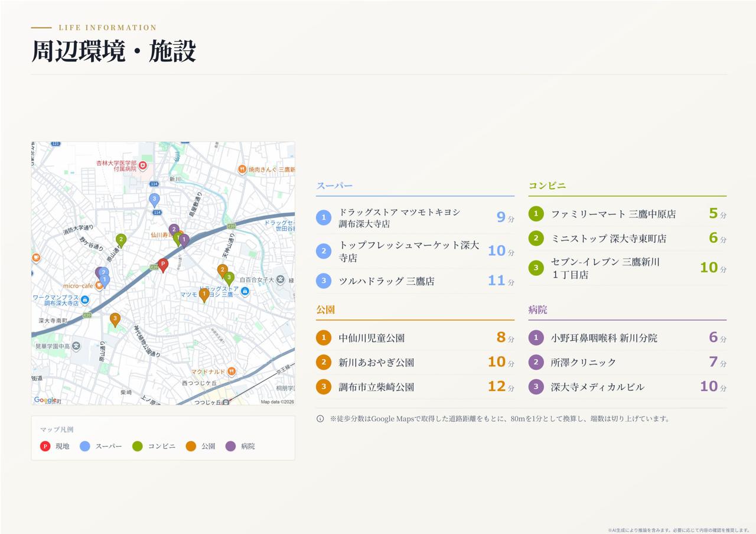This screenshot has height=534, width=756.
Task: Click orange park pin 2 on the map
Action: pyautogui.click(x=223, y=271)
